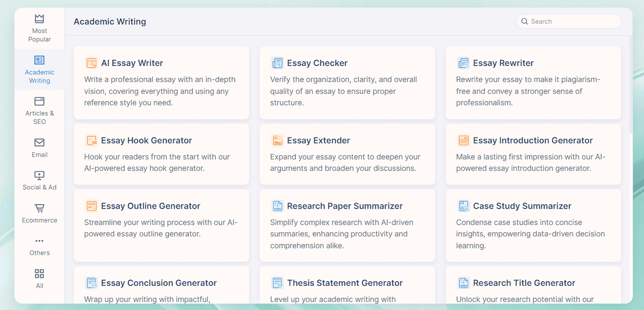Show All tools via grid icon
The image size is (644, 310).
click(x=39, y=274)
